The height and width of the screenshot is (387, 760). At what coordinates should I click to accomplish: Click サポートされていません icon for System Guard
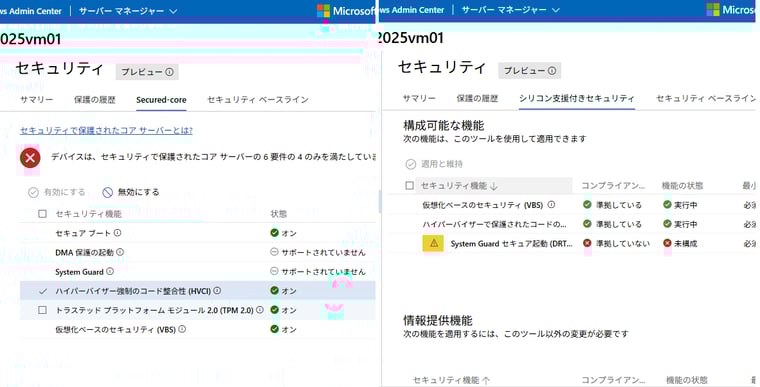(274, 272)
